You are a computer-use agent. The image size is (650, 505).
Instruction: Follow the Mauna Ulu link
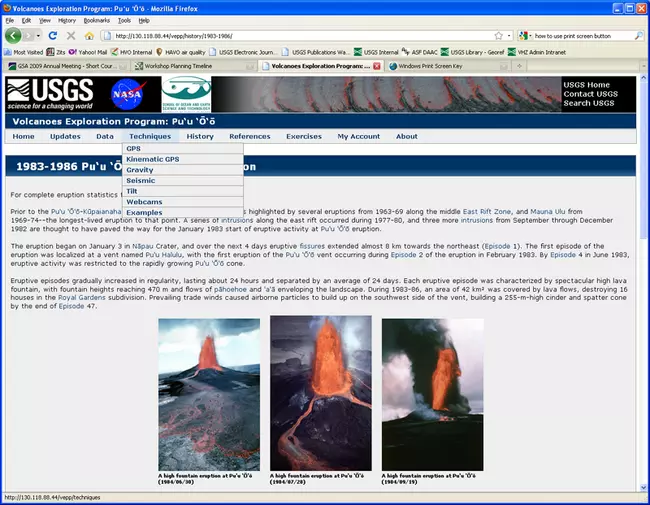pyautogui.click(x=548, y=211)
